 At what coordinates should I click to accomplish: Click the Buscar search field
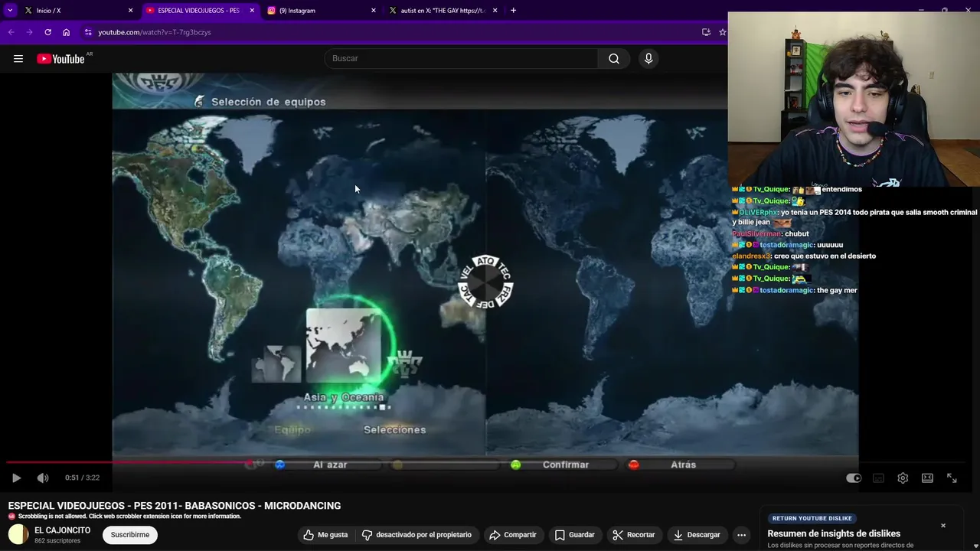click(x=461, y=59)
